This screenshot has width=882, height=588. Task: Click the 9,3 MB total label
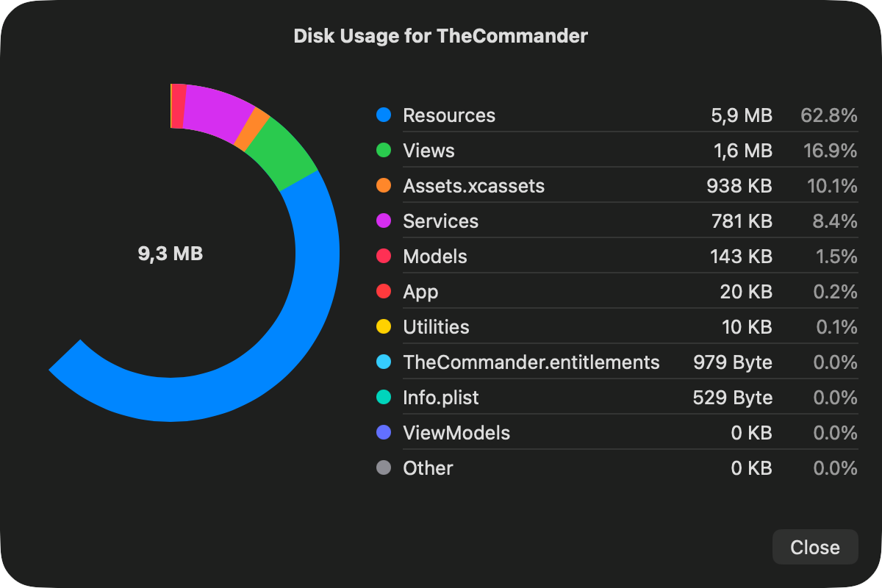coord(171,254)
